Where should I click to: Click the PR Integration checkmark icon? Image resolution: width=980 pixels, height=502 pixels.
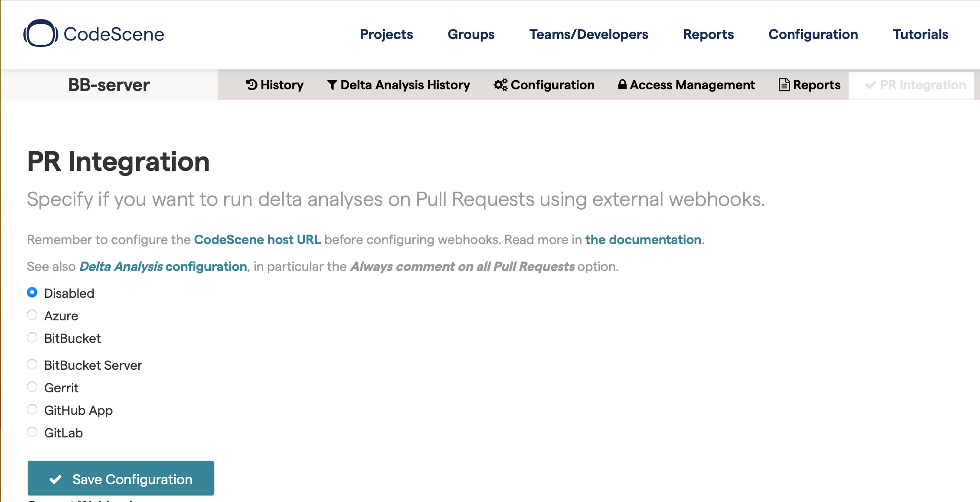click(x=870, y=85)
